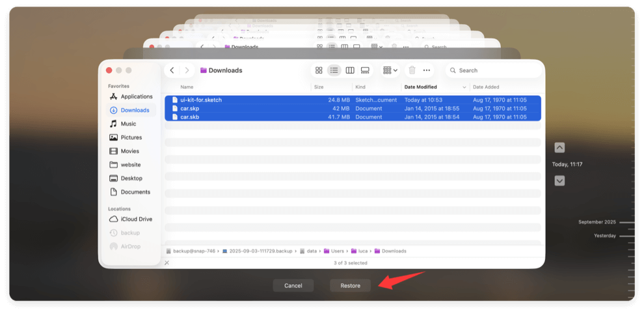Open iCloud Drive in the sidebar
Screen dimensions: 644x312
coord(131,219)
